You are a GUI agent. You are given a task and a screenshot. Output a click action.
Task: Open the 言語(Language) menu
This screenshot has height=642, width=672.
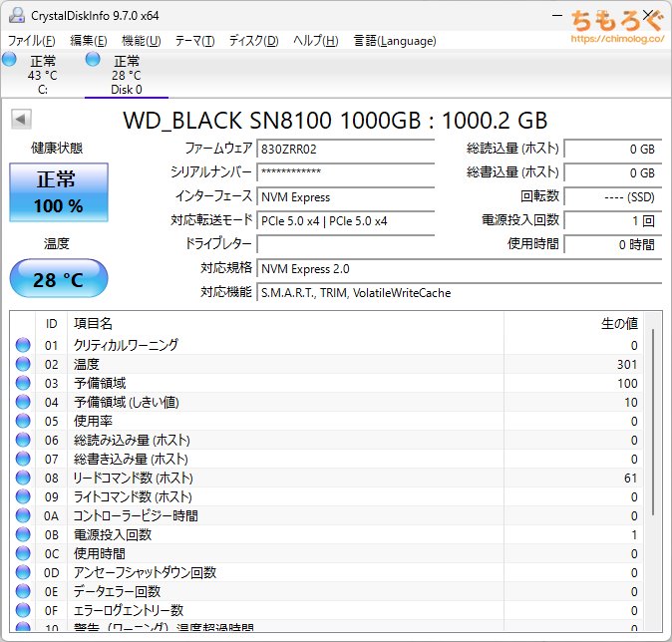(395, 41)
